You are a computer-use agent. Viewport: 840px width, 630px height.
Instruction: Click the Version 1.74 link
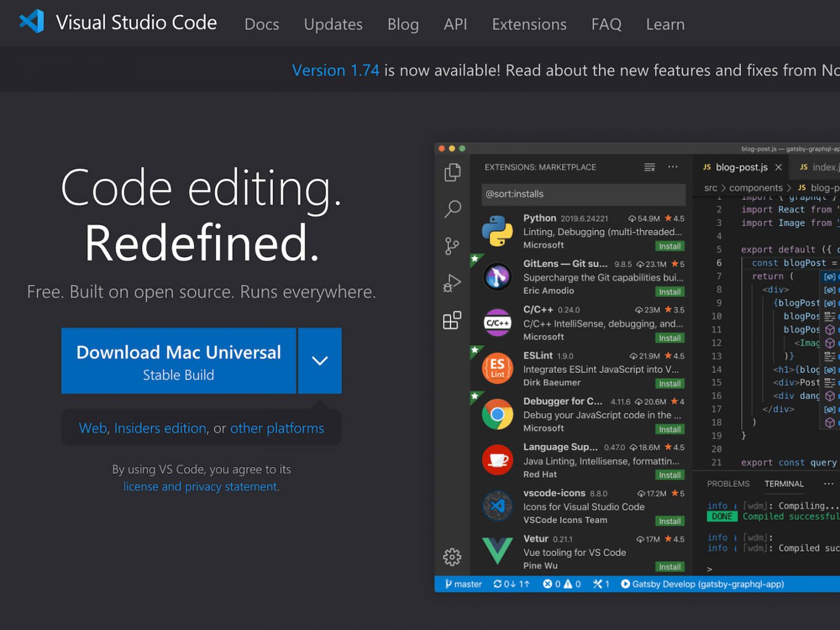335,70
